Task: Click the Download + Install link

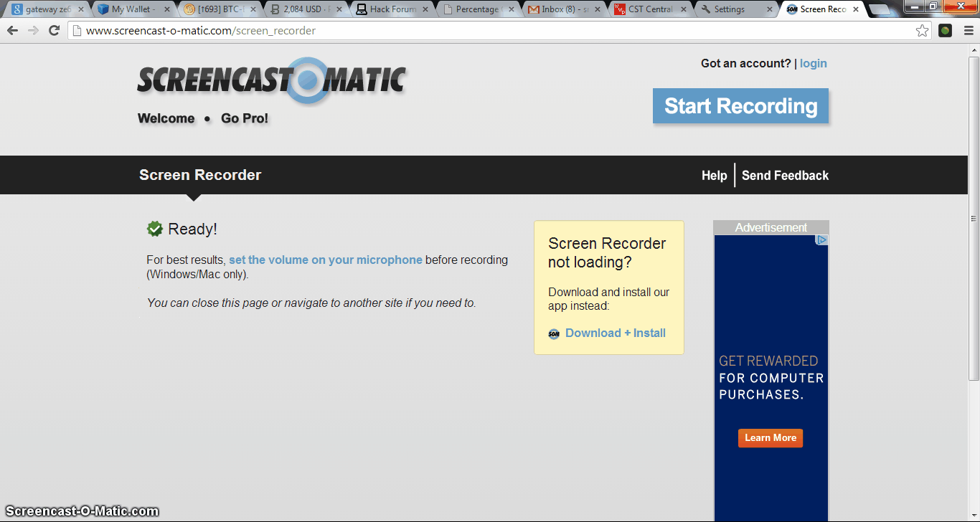Action: click(x=616, y=333)
